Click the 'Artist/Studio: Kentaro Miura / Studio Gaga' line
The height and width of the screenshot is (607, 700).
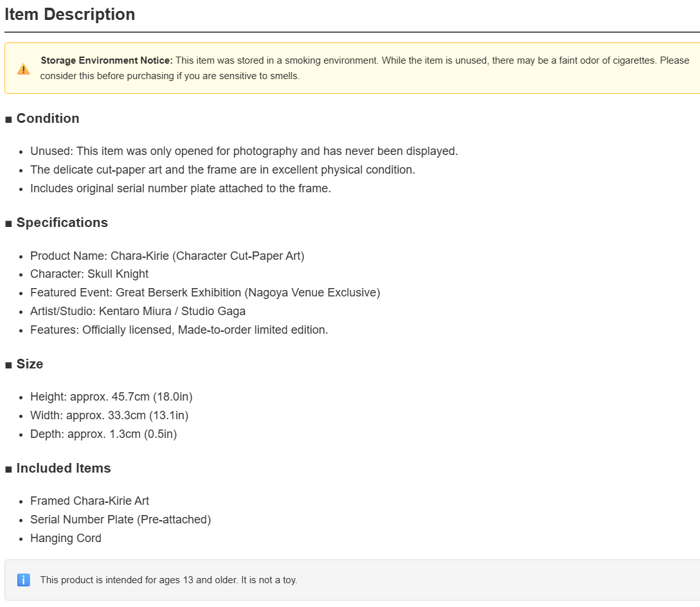point(138,311)
